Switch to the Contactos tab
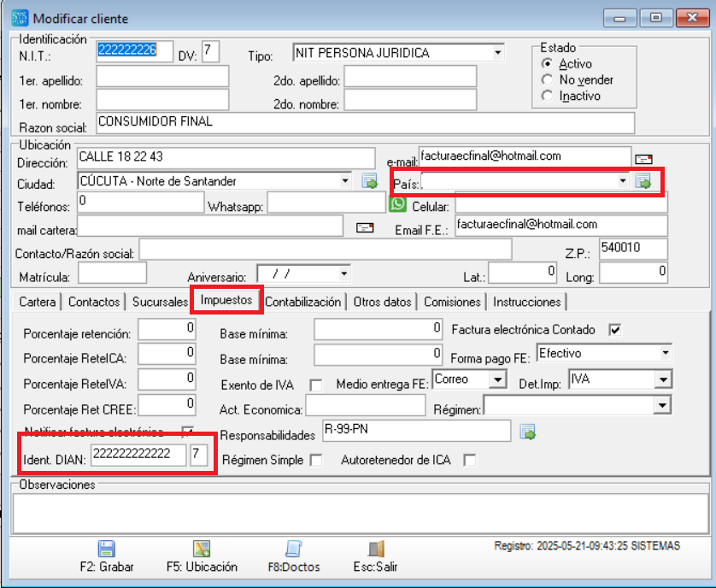716x588 pixels. coord(94,302)
